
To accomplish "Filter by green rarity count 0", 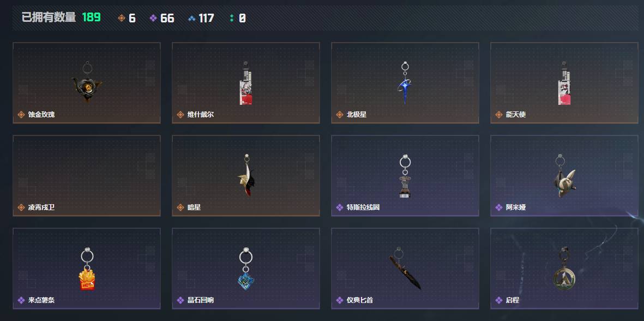I will (238, 18).
